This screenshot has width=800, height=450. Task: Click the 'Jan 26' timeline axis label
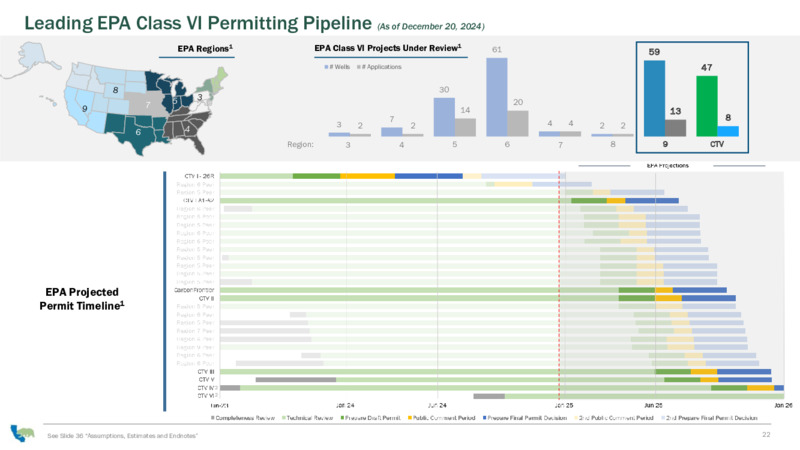(x=783, y=405)
